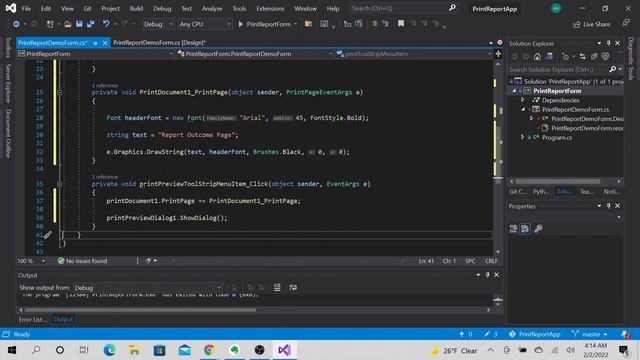This screenshot has height=360, width=640.
Task: Open Google Chrome from the taskbar
Action: pos(209,350)
